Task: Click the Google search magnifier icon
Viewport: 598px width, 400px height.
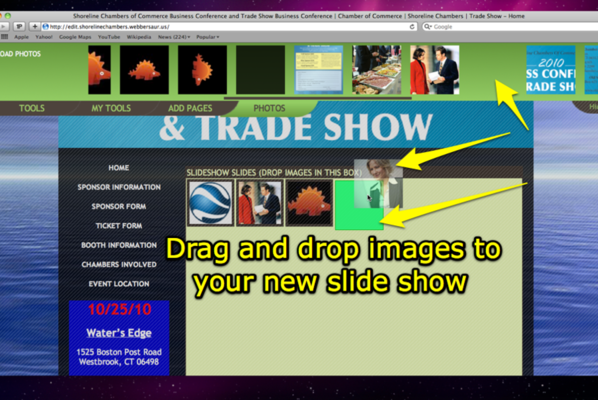Action: tap(428, 27)
